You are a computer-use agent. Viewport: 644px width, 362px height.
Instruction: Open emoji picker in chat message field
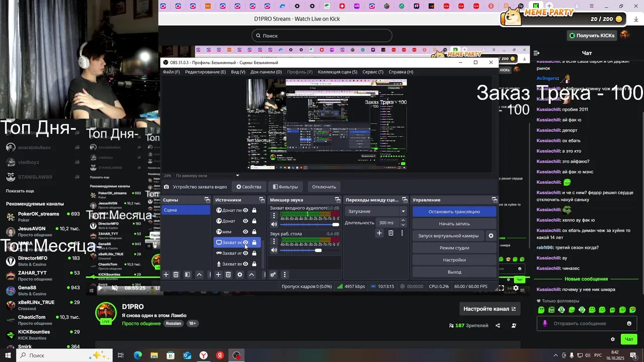click(x=629, y=323)
